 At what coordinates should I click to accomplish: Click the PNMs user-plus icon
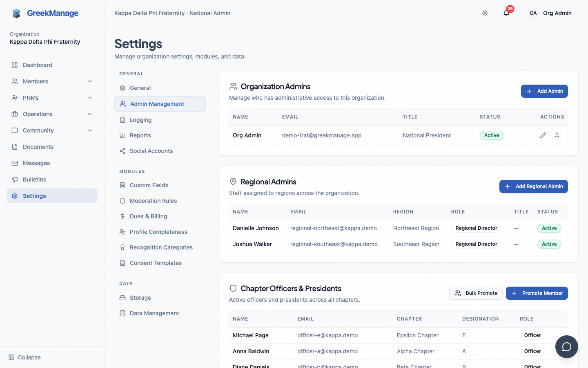(x=15, y=98)
